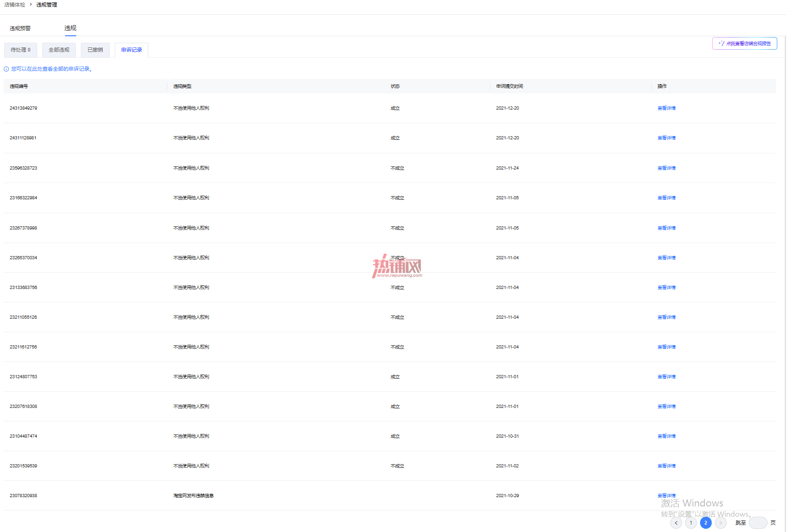The height and width of the screenshot is (532, 794).
Task: View details for violation 24313849279
Action: pos(666,108)
